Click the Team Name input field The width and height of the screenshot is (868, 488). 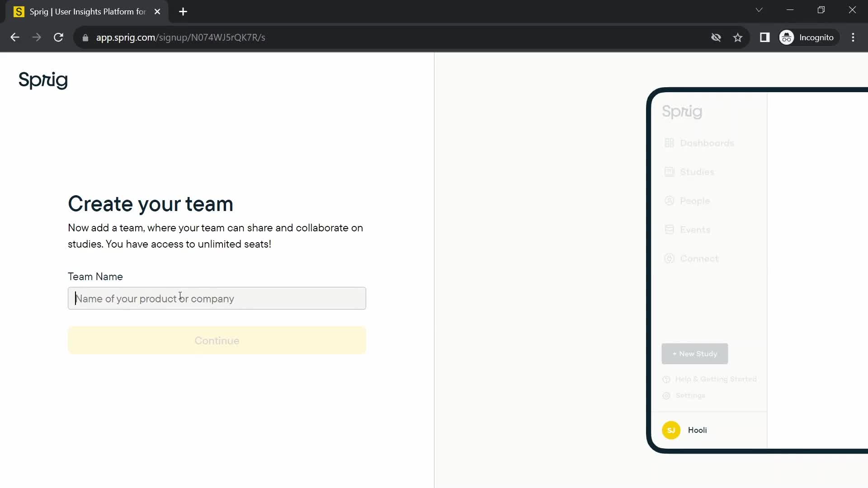[217, 298]
